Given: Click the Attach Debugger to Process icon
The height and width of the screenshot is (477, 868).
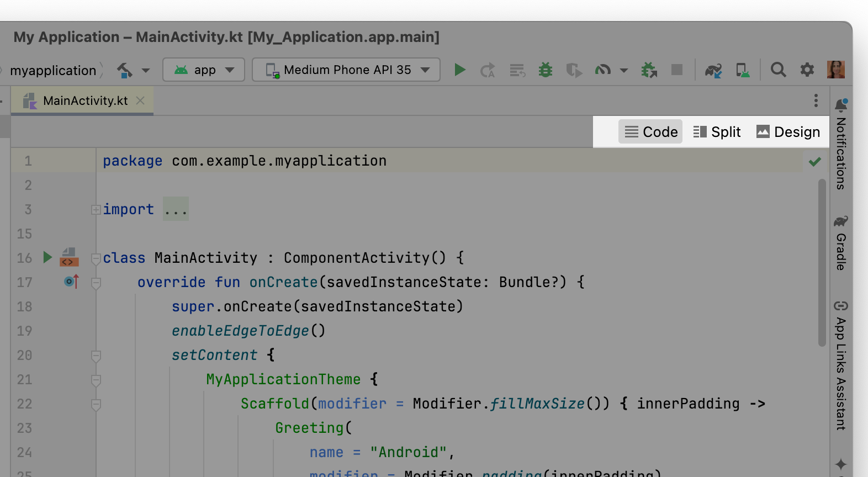Looking at the screenshot, I should 649,70.
